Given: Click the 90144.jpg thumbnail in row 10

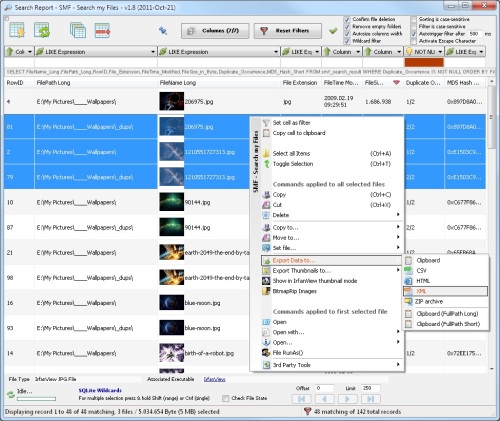Looking at the screenshot, I should (x=171, y=202).
